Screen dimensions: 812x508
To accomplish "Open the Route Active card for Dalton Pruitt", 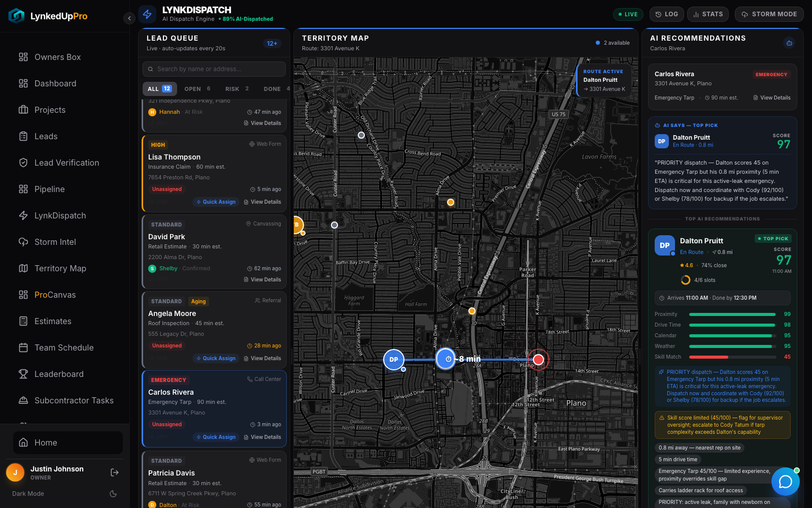I will coord(604,80).
